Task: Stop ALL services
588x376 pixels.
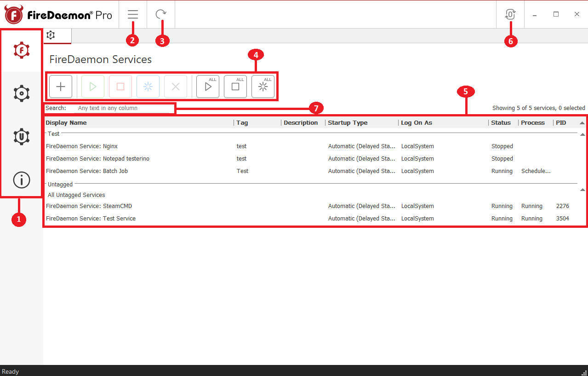Action: pos(235,87)
